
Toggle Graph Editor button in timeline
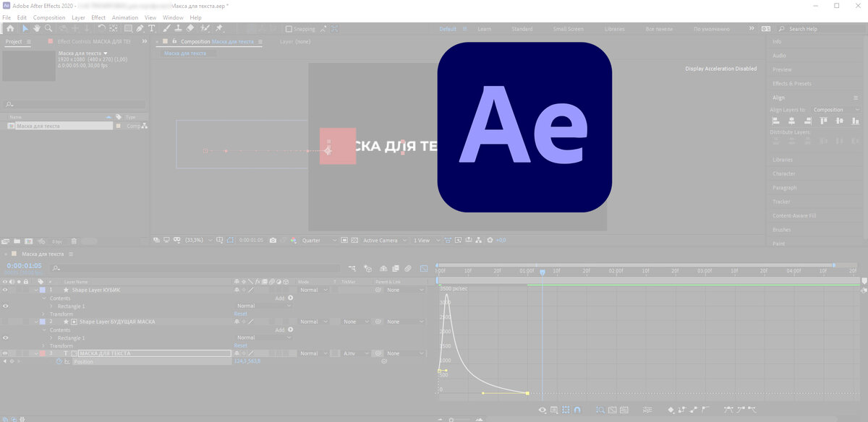point(422,268)
